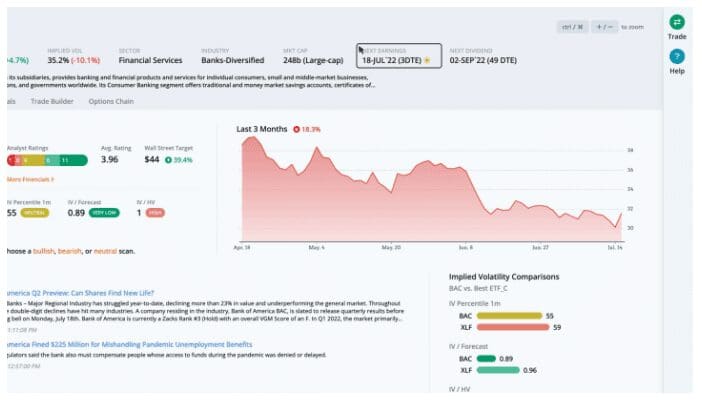
Task: Switch to the Trade Builder tab
Action: [51, 101]
